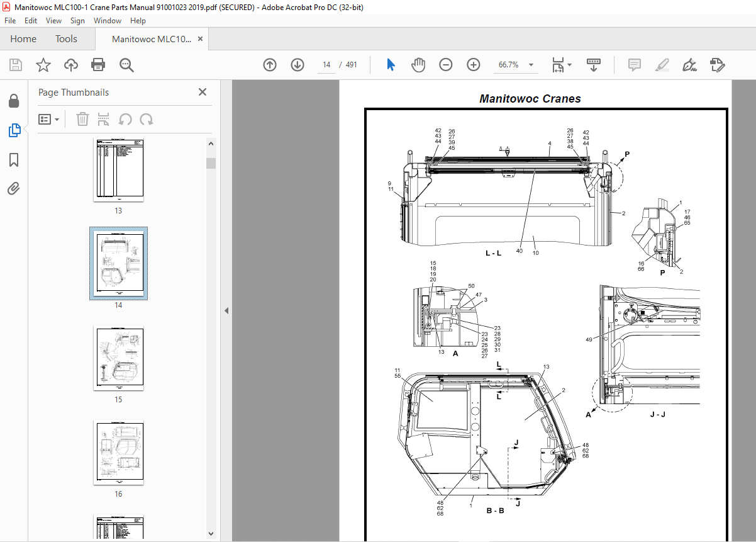Open the sign document pen tool

pos(689,65)
